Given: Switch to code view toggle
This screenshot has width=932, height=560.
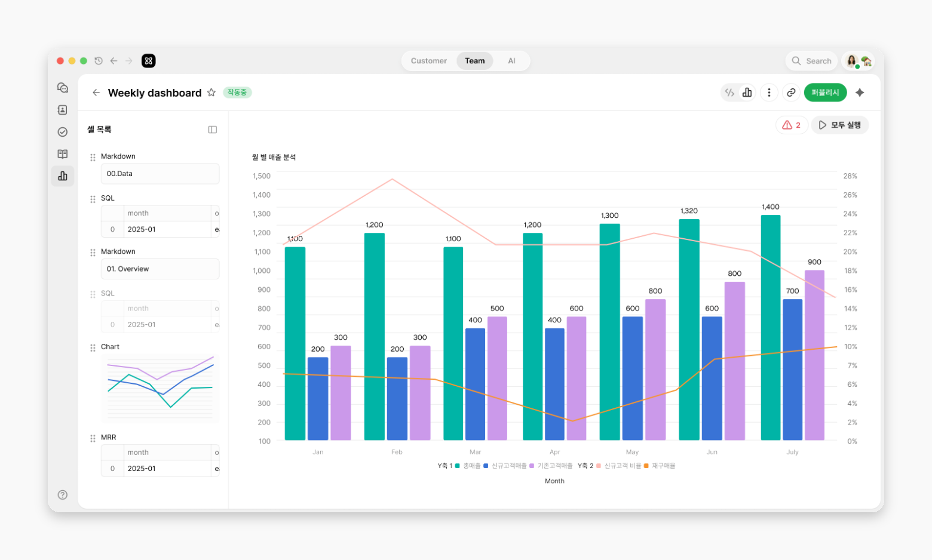Looking at the screenshot, I should pyautogui.click(x=729, y=93).
